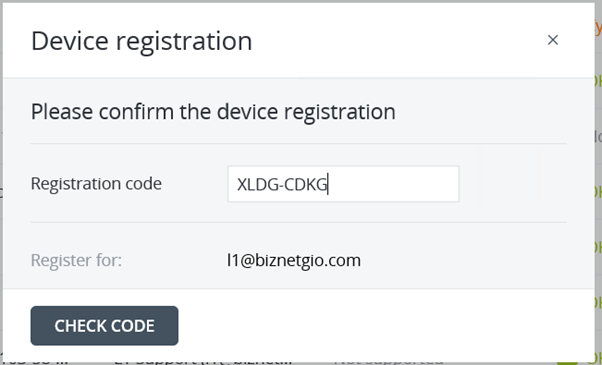This screenshot has height=365, width=602.
Task: Click the dialog footer beside CHECK CODE
Action: tap(384, 325)
